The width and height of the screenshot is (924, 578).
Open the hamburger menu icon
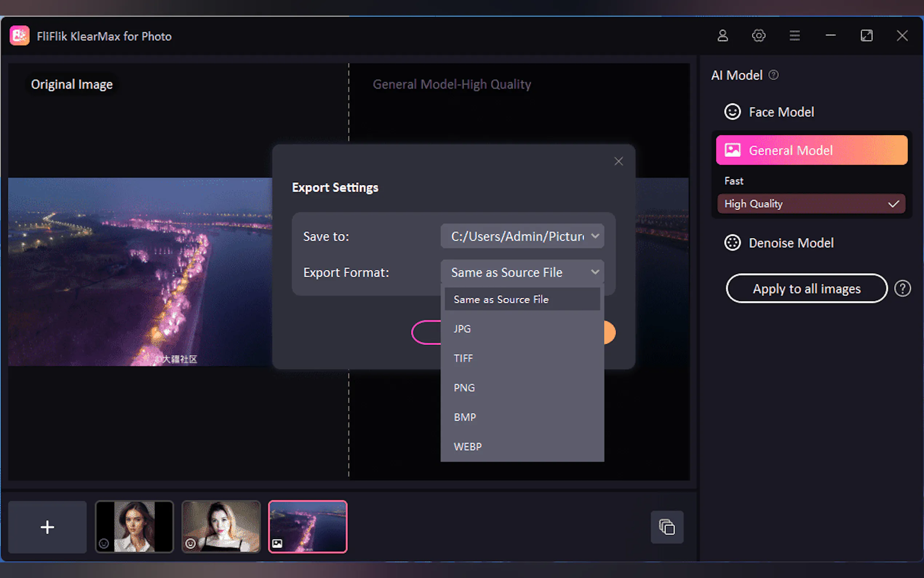(x=794, y=36)
